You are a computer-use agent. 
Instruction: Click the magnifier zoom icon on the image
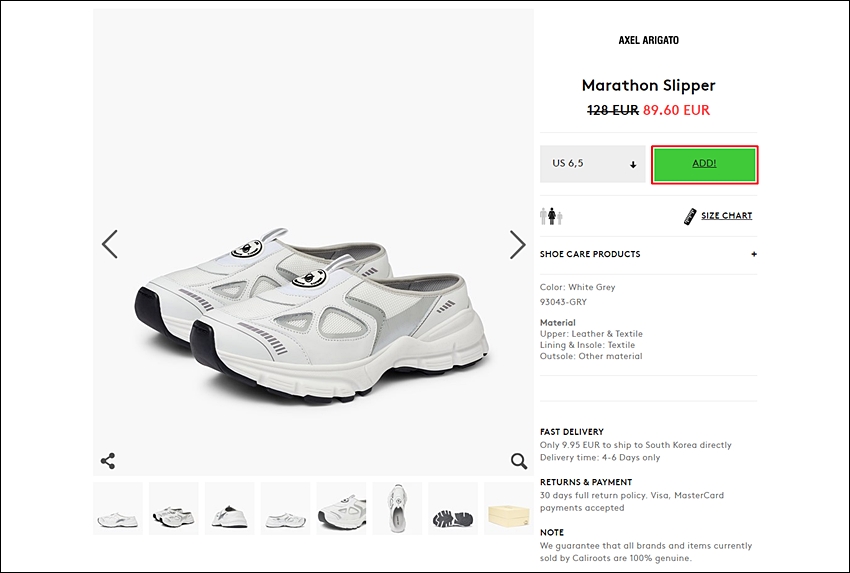[519, 461]
